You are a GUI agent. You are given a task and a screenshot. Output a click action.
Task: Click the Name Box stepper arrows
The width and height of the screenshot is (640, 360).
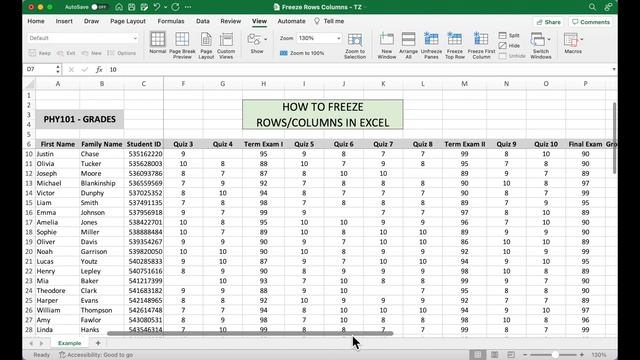58,69
